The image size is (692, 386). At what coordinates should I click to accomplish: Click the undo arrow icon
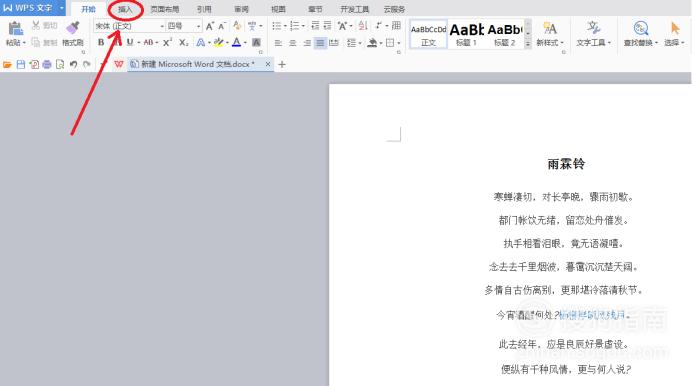73,64
